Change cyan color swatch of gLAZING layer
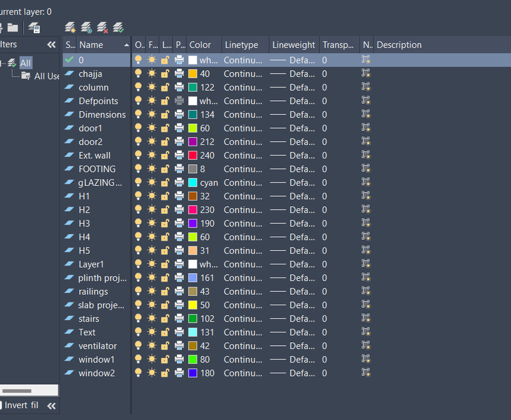 [193, 183]
